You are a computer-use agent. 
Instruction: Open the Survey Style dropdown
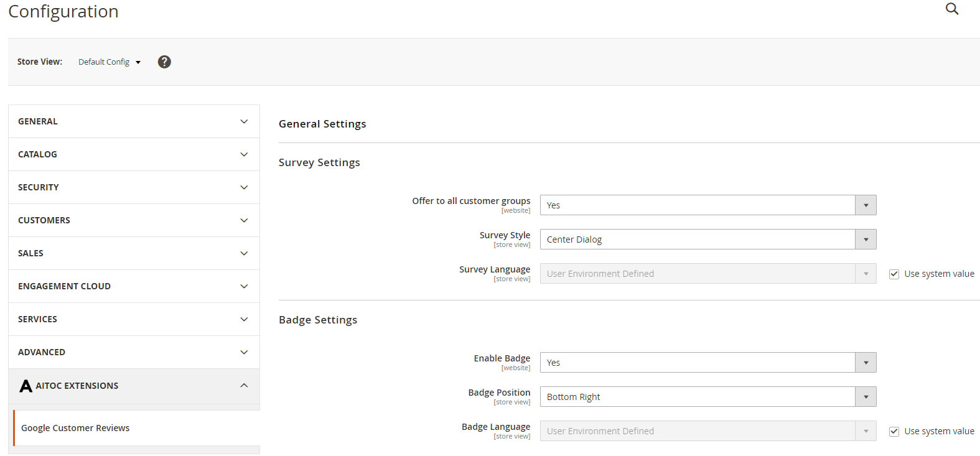click(x=708, y=240)
